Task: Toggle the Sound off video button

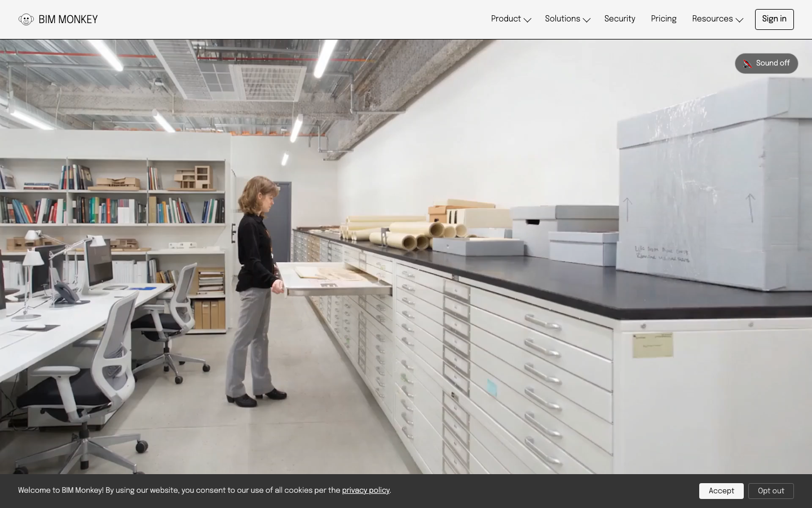Action: click(x=766, y=63)
